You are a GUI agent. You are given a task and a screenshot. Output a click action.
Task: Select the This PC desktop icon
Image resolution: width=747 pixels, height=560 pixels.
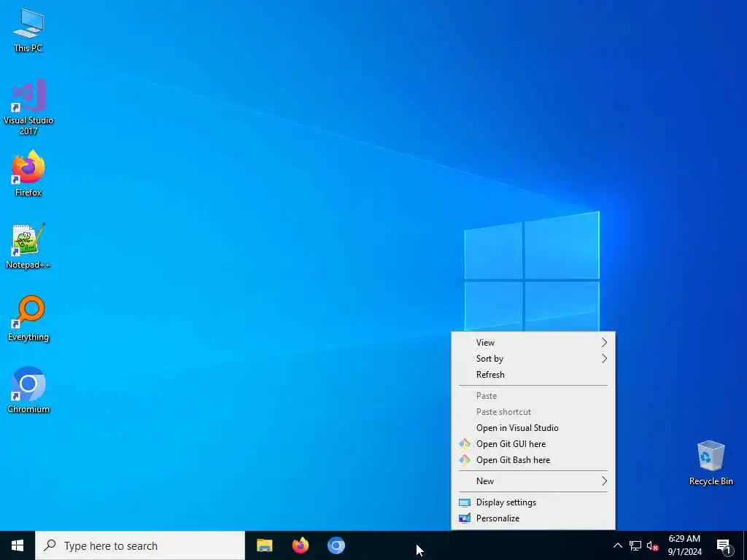tap(28, 31)
